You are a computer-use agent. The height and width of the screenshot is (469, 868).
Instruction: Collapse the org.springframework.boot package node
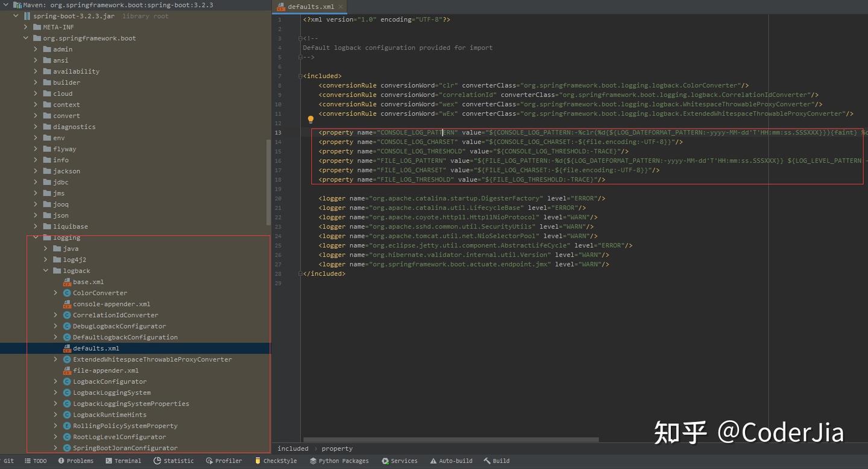[x=26, y=39]
